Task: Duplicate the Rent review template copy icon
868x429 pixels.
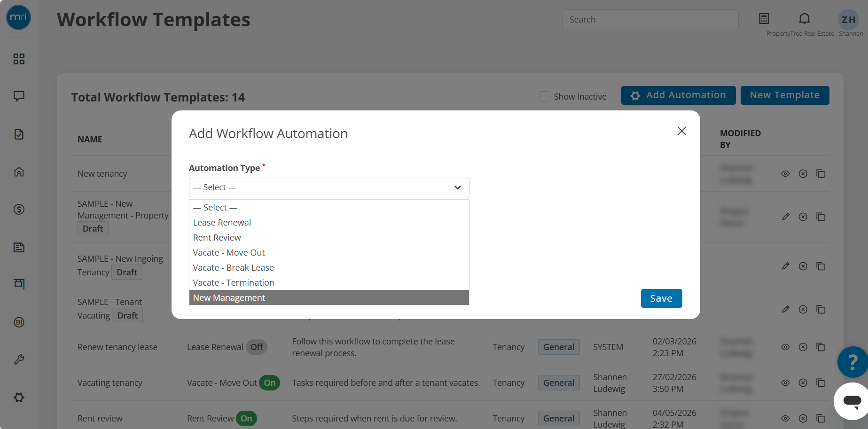Action: tap(821, 418)
